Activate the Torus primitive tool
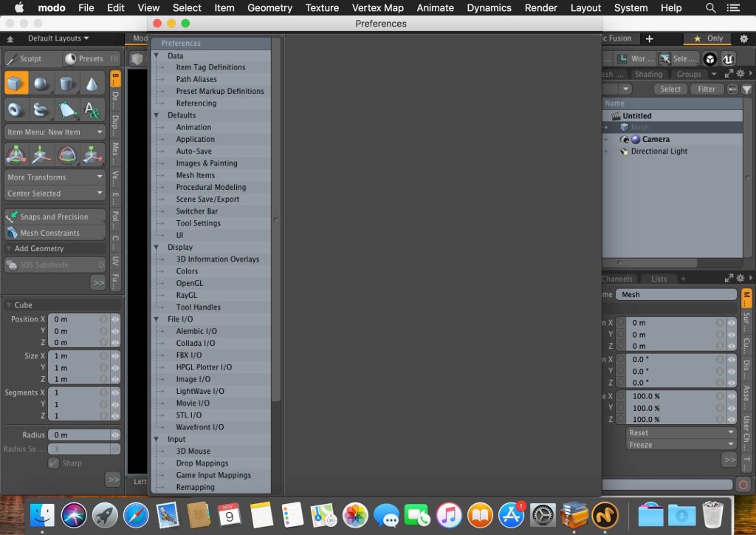756x535 pixels. click(x=16, y=109)
